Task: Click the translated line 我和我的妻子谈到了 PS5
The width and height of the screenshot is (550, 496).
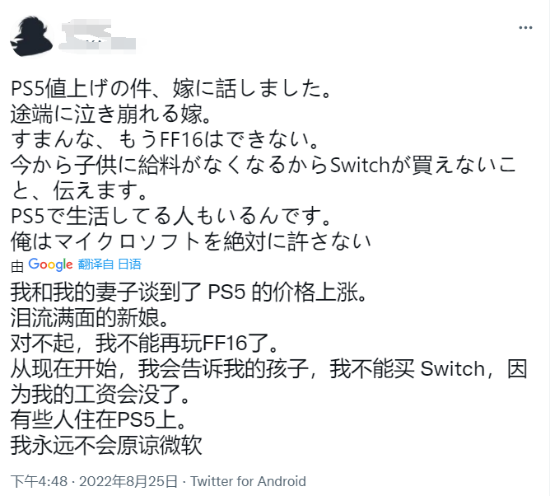Action: pyautogui.click(x=189, y=292)
